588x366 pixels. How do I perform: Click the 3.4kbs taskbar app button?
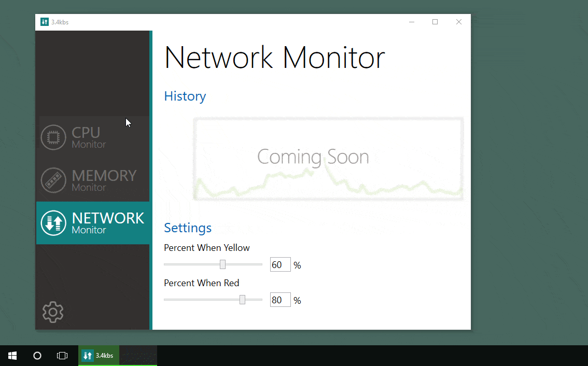[x=99, y=356]
